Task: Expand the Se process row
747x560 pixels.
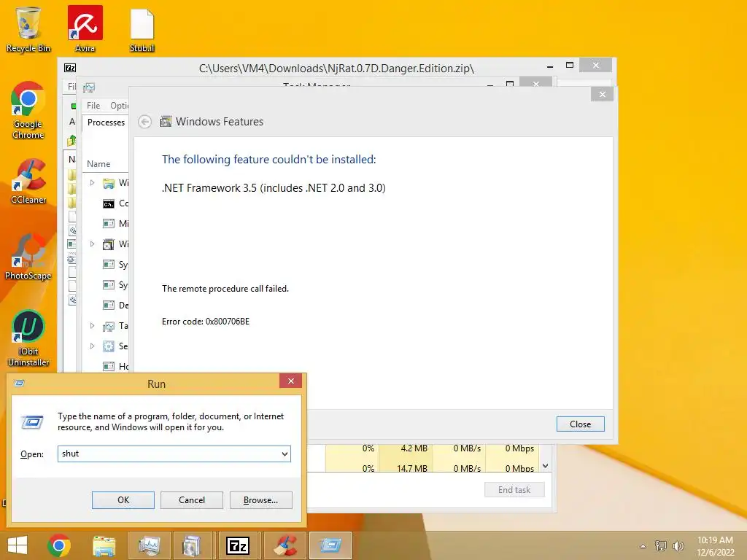Action: pos(93,346)
